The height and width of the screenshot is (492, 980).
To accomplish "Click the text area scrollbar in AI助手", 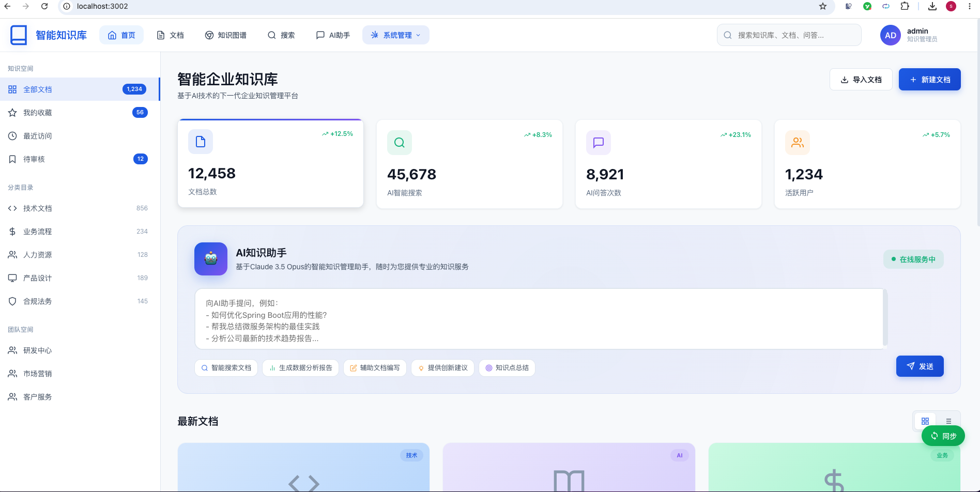I will [885, 317].
